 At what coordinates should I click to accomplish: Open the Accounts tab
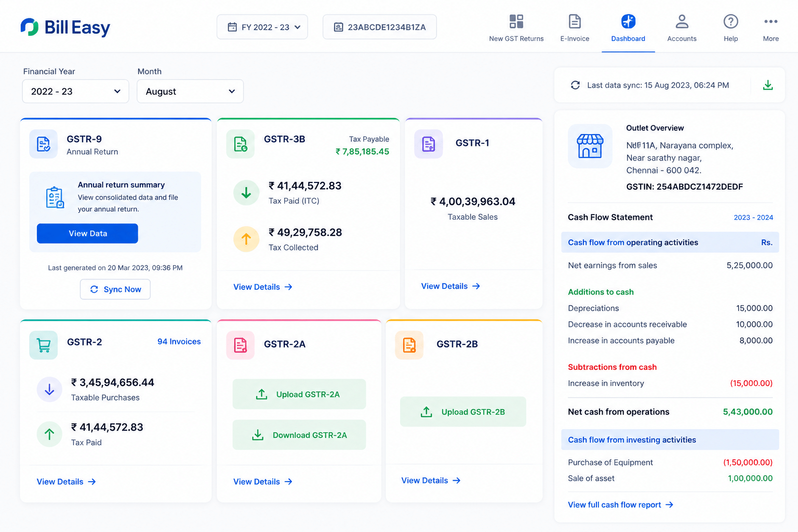pos(682,28)
